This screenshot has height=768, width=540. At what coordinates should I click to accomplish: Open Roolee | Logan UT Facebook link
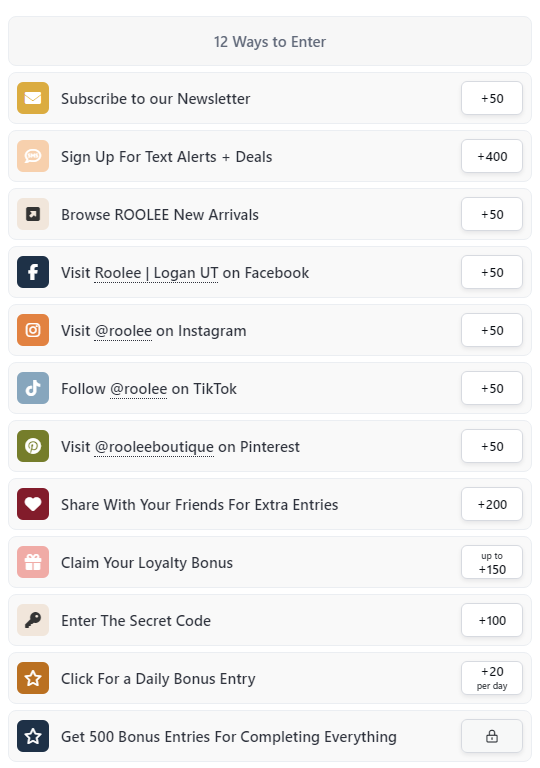coord(156,273)
